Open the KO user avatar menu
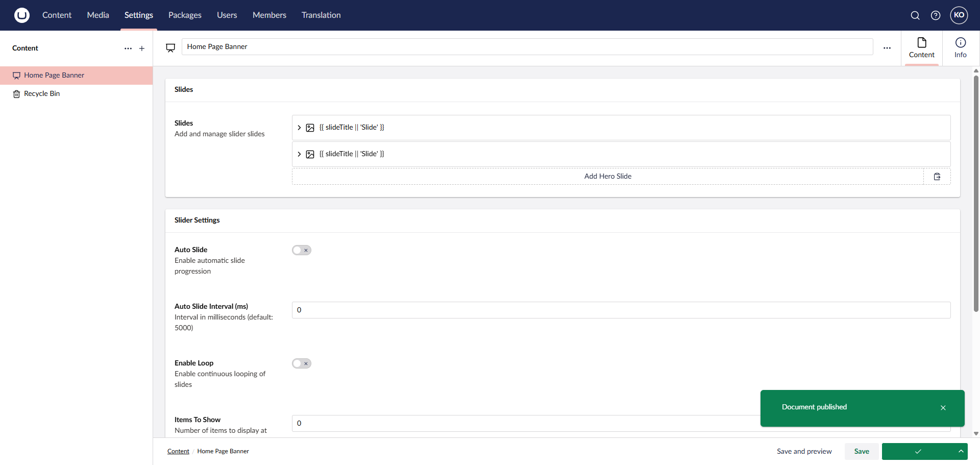980x465 pixels. coord(959,15)
